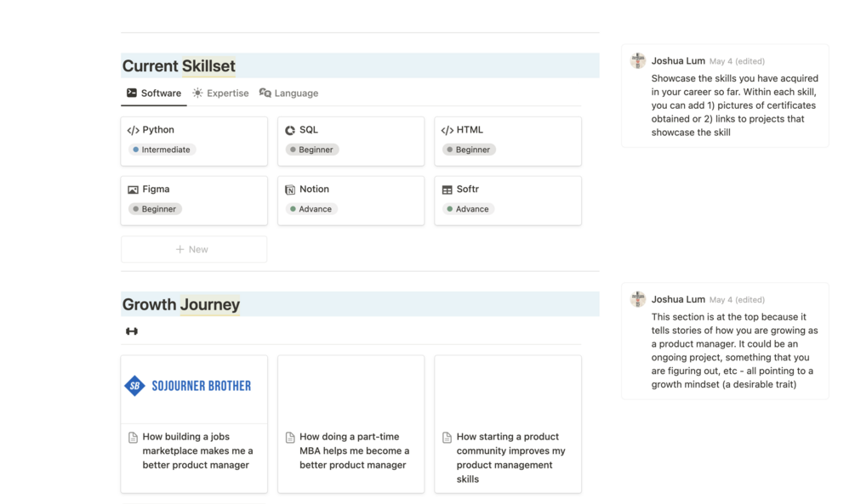Add a new skill with New button
This screenshot has height=504, width=855.
tap(193, 249)
